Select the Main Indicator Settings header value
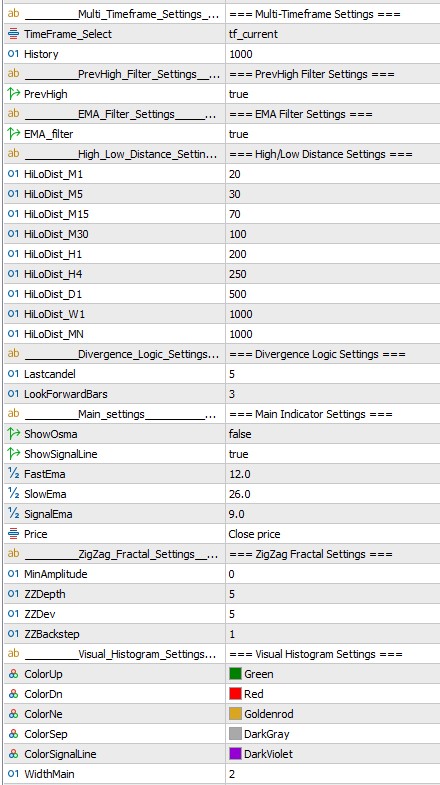Viewport: 440px width, 785px height. 310,414
